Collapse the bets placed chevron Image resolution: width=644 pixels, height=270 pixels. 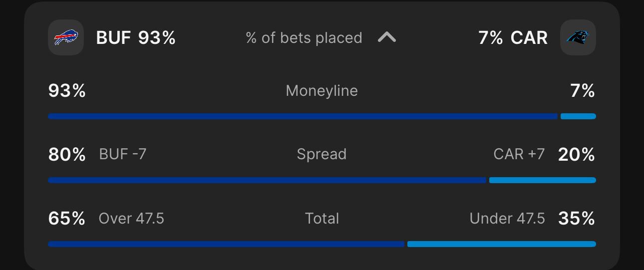coord(387,37)
